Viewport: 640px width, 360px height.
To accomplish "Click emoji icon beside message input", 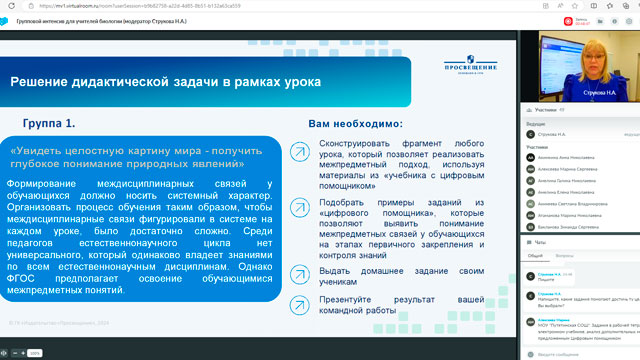I will point(530,355).
